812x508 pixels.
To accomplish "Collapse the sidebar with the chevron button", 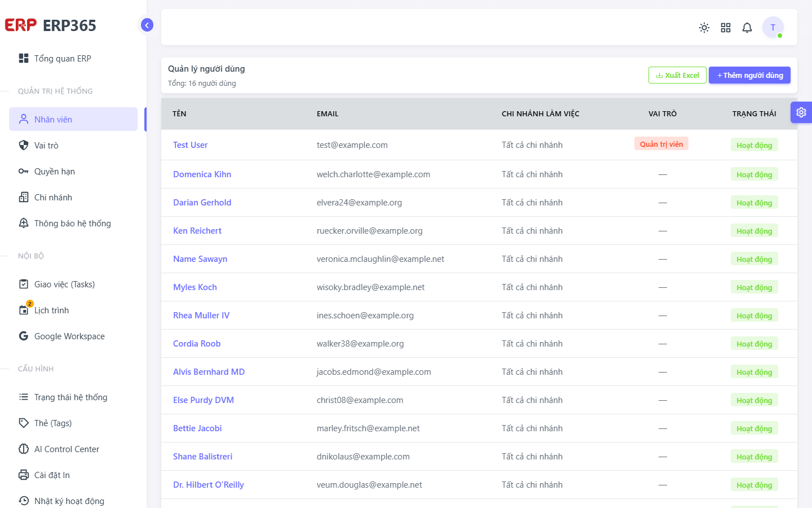I will pyautogui.click(x=147, y=25).
